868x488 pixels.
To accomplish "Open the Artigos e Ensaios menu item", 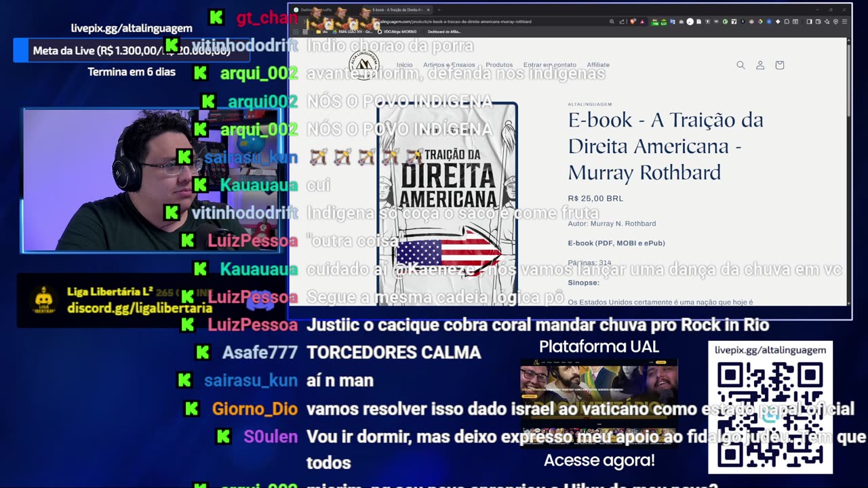I will pos(450,65).
